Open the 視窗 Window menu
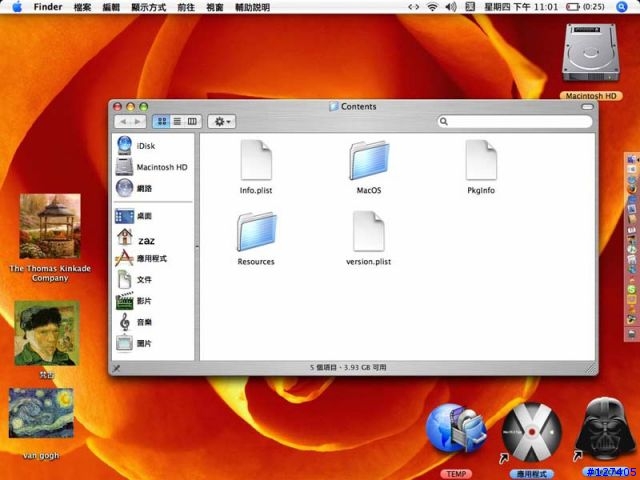The height and width of the screenshot is (480, 640). coord(215,7)
